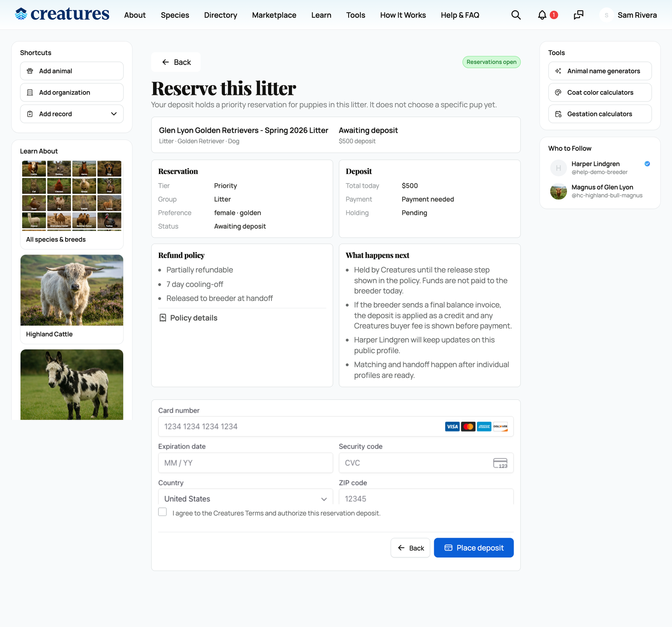Click the Creatures logo

click(x=62, y=14)
